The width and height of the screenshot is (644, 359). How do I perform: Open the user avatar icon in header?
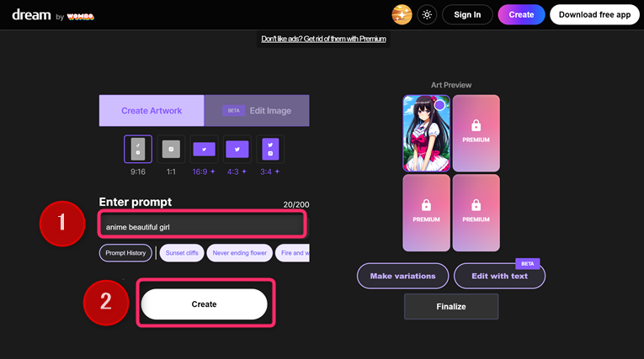point(402,14)
